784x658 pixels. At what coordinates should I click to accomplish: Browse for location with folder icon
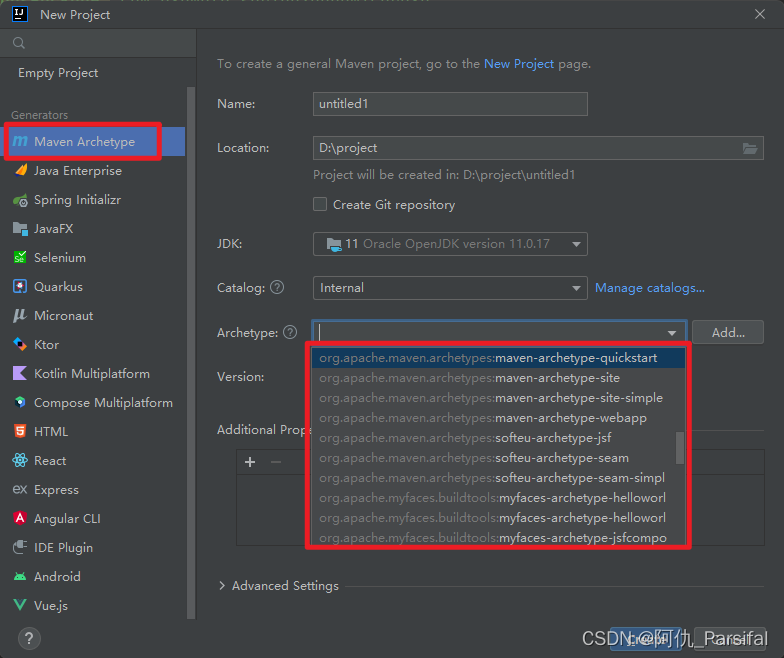pos(750,148)
